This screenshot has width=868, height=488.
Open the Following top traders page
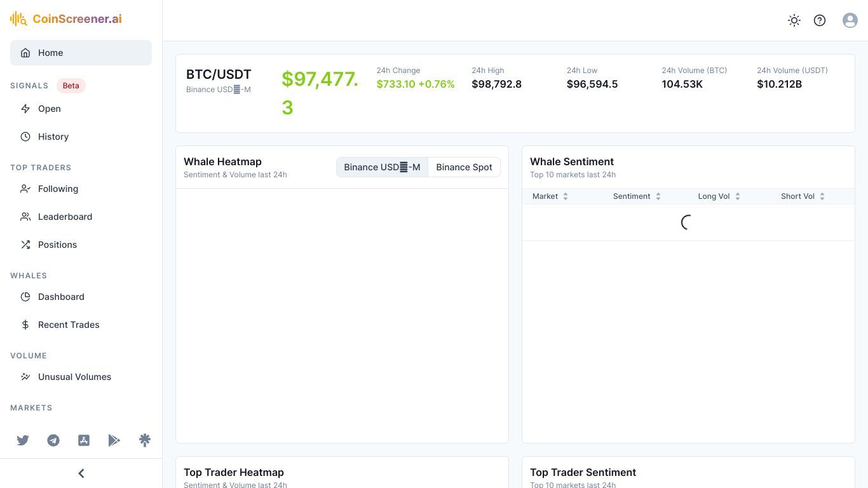(x=81, y=189)
